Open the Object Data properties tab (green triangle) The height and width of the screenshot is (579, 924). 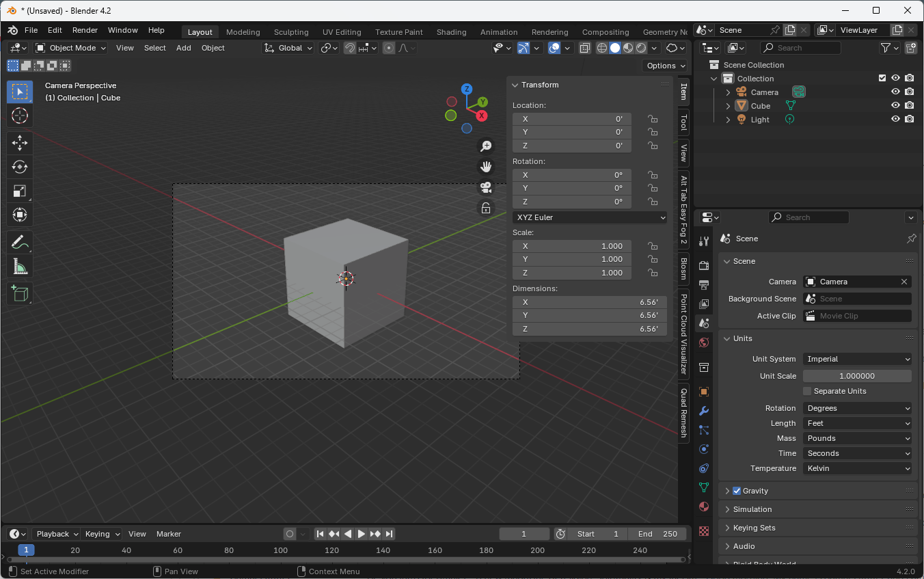[x=705, y=487]
